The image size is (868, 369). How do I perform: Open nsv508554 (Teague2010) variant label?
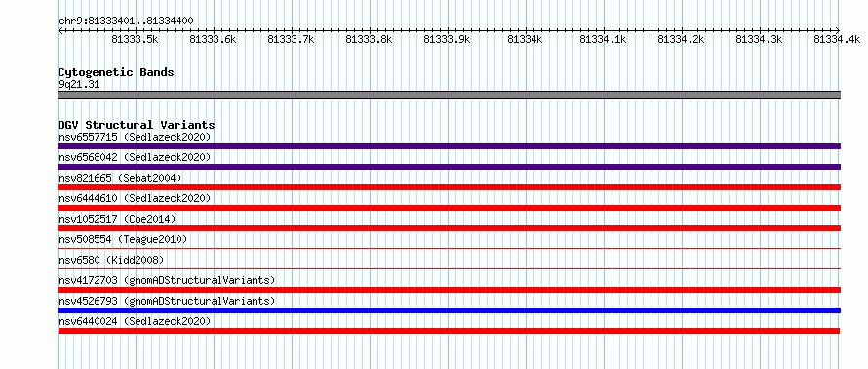tap(123, 239)
